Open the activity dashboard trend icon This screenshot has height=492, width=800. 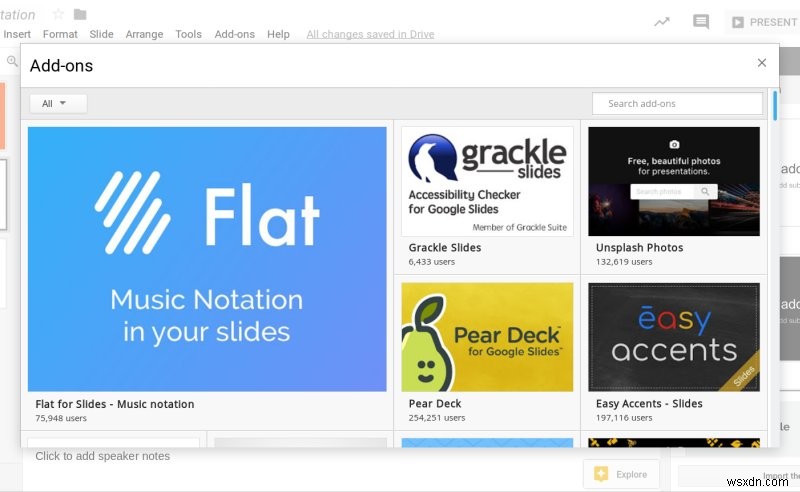(x=662, y=22)
